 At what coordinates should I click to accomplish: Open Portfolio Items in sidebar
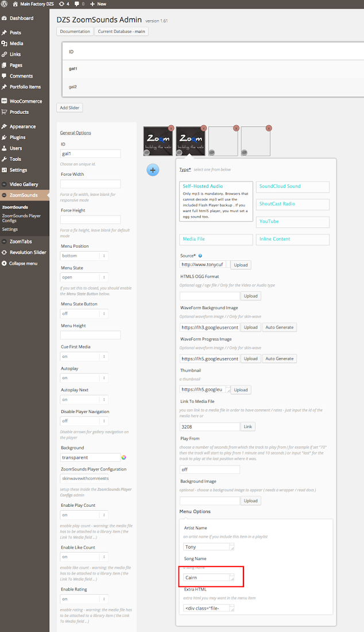tap(25, 87)
